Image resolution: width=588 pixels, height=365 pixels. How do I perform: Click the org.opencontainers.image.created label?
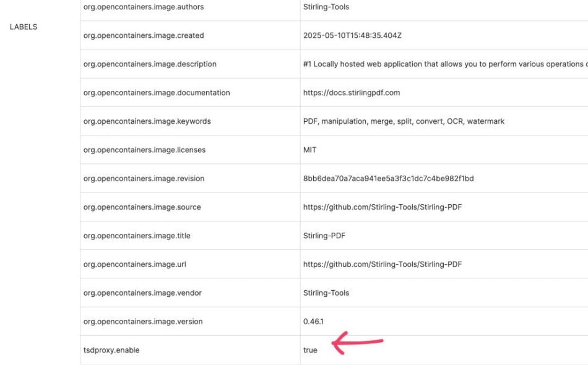(144, 35)
